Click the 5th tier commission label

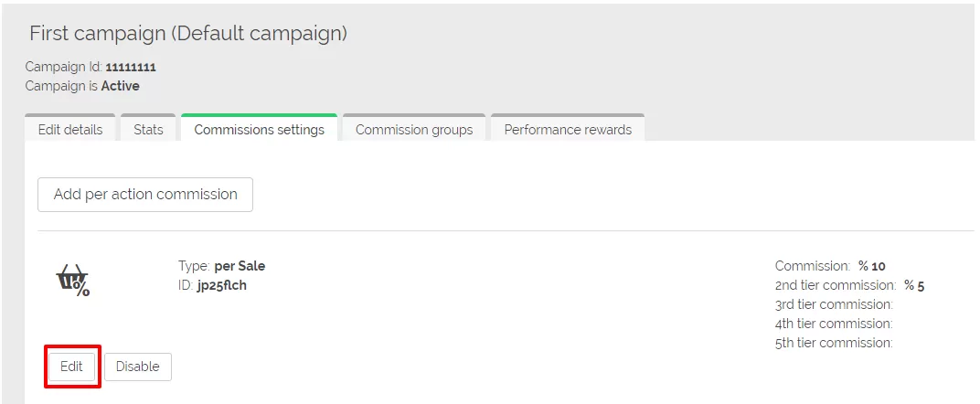coord(833,343)
